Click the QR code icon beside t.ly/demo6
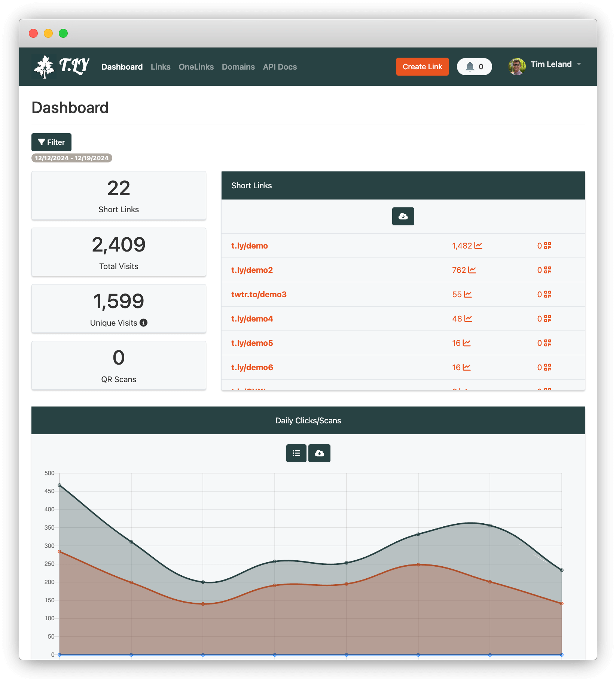This screenshot has height=679, width=616. pyautogui.click(x=547, y=367)
